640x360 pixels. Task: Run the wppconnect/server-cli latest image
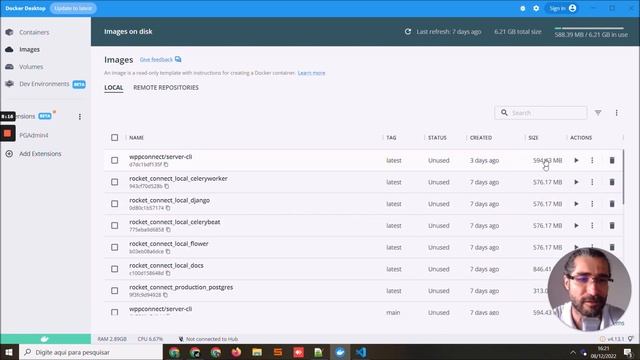[576, 160]
